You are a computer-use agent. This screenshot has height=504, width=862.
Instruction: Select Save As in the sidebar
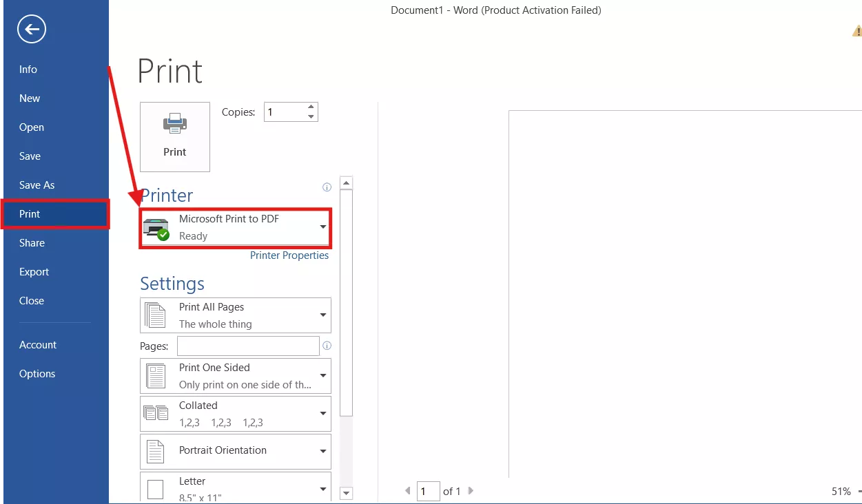coord(37,185)
